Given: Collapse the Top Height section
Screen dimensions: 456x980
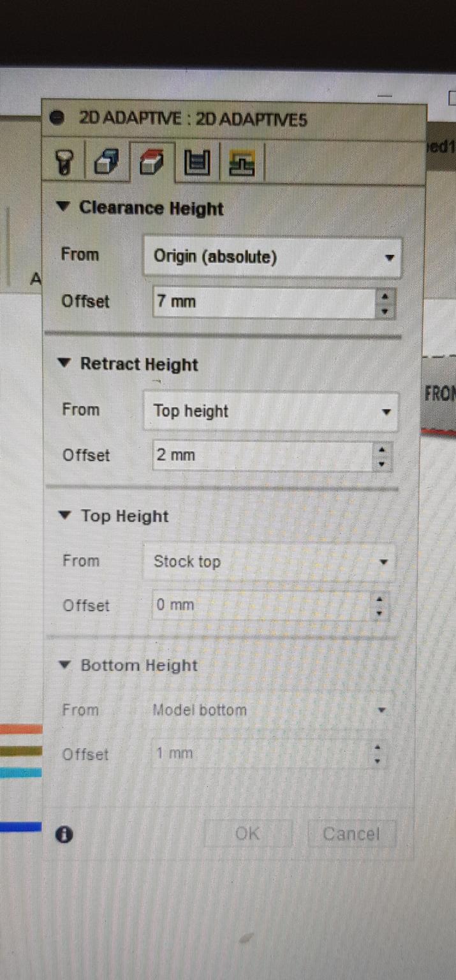Looking at the screenshot, I should [x=64, y=515].
